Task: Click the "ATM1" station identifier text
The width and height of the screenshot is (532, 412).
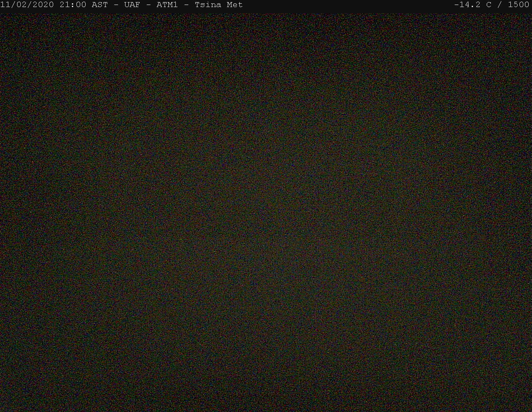Action: point(167,5)
